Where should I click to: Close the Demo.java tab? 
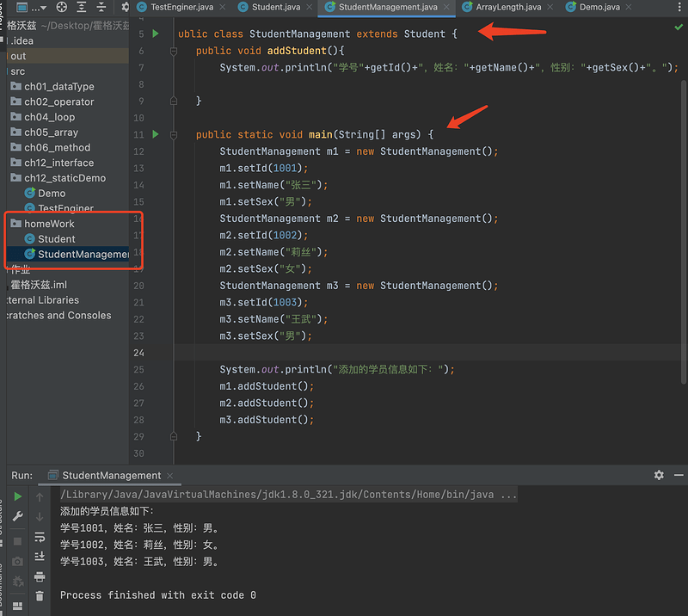tap(629, 7)
